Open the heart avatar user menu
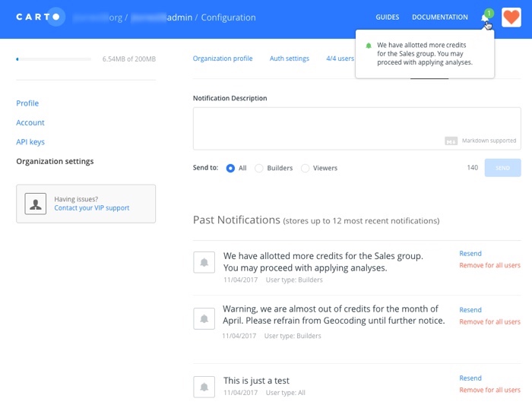Screen dimensions: 532x408 click(511, 17)
